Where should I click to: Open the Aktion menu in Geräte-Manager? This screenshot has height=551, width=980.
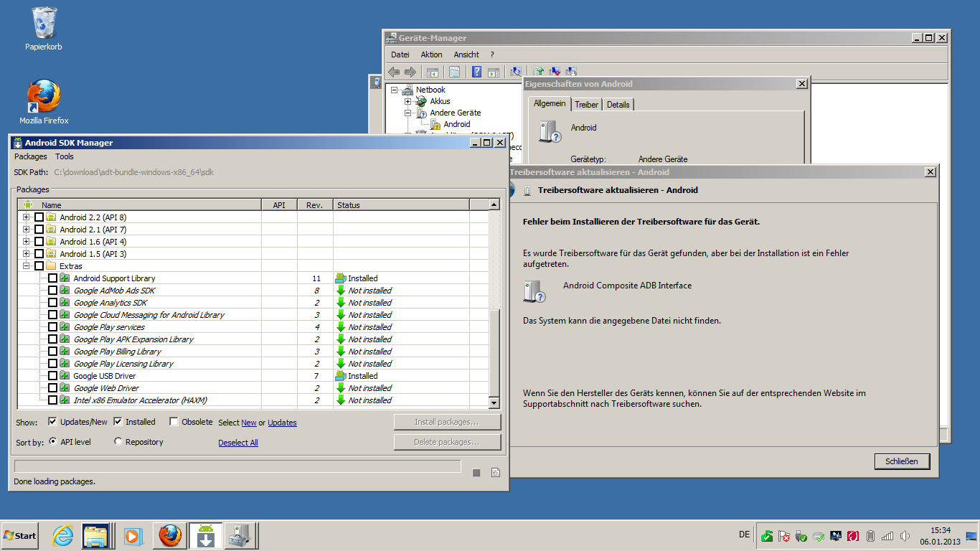click(x=431, y=55)
